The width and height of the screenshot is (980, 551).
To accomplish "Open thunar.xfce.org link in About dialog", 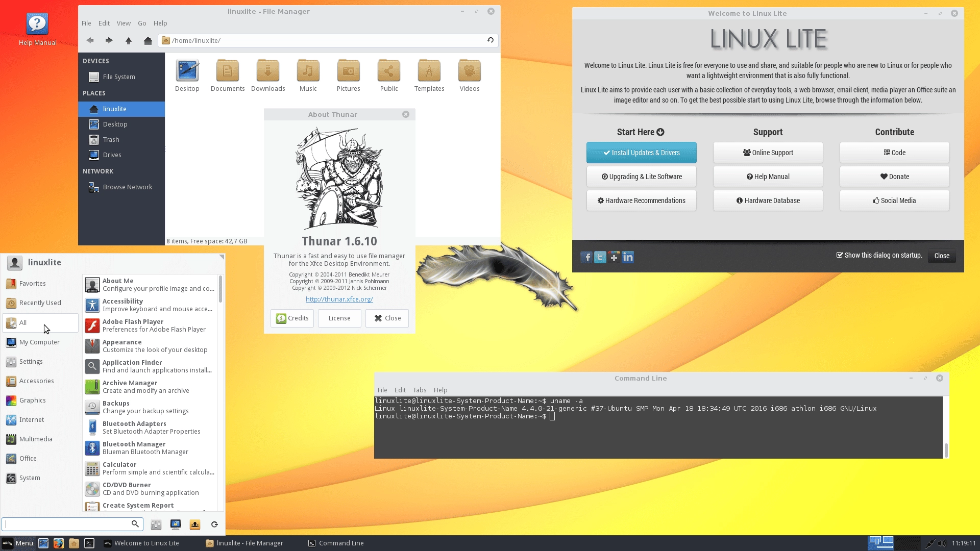I will click(339, 299).
